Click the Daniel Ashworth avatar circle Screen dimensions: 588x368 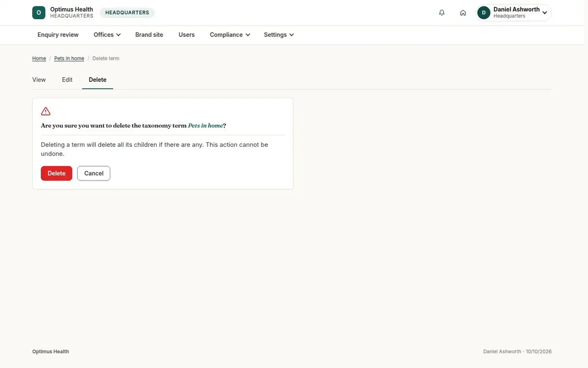click(484, 13)
